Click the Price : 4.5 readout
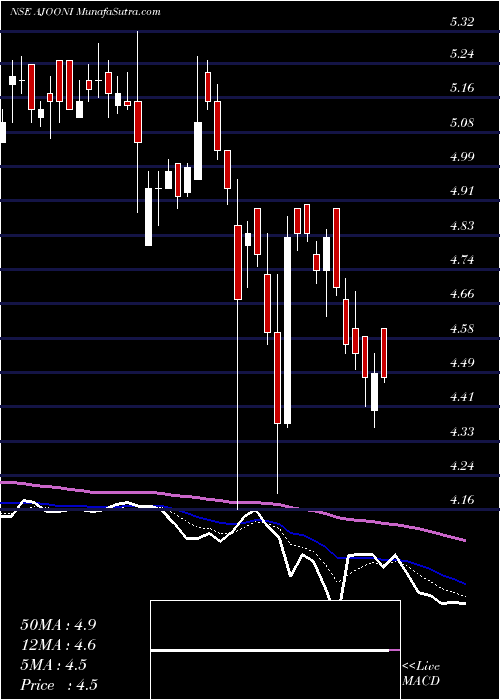The width and height of the screenshot is (500, 700). point(58,685)
